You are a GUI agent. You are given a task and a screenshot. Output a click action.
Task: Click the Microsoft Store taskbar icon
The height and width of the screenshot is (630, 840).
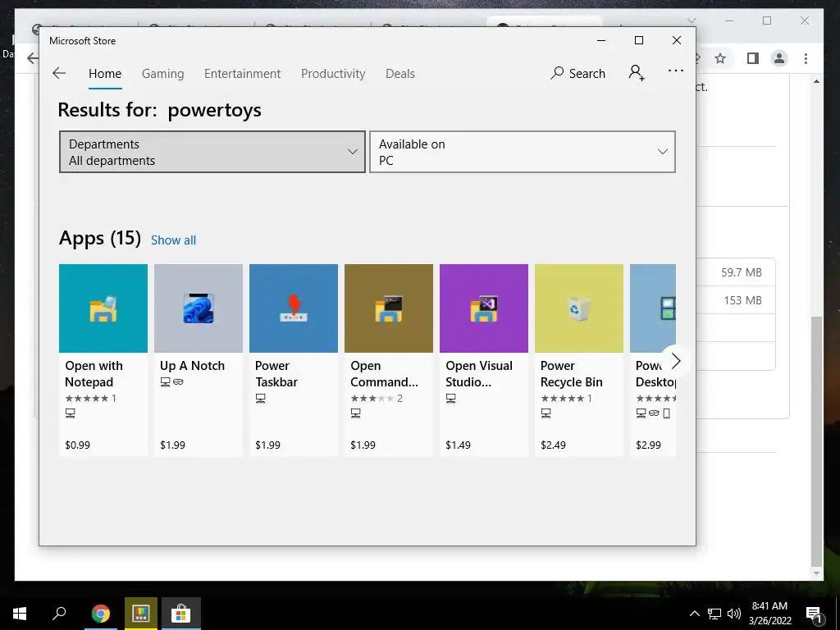[181, 614]
